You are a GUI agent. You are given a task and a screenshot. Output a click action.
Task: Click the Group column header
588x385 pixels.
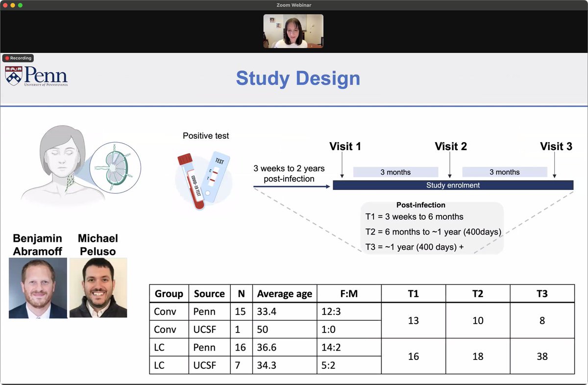click(169, 294)
